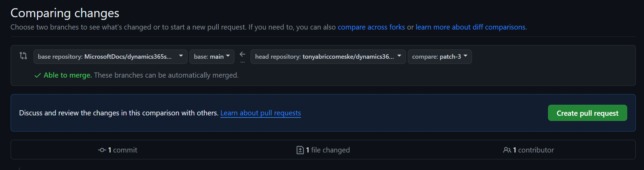The height and width of the screenshot is (170, 644).
Task: Expand the base: main branch selector
Action: coord(212,57)
